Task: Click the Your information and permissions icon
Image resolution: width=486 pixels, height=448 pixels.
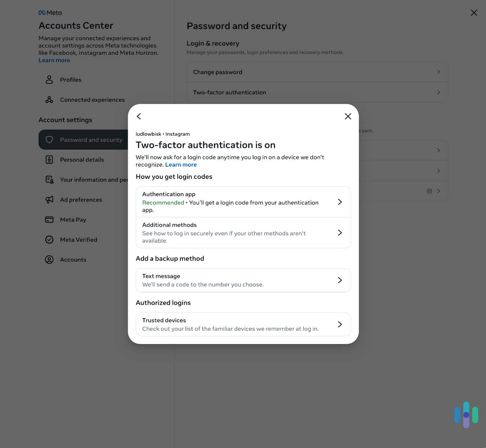Action: click(x=49, y=180)
